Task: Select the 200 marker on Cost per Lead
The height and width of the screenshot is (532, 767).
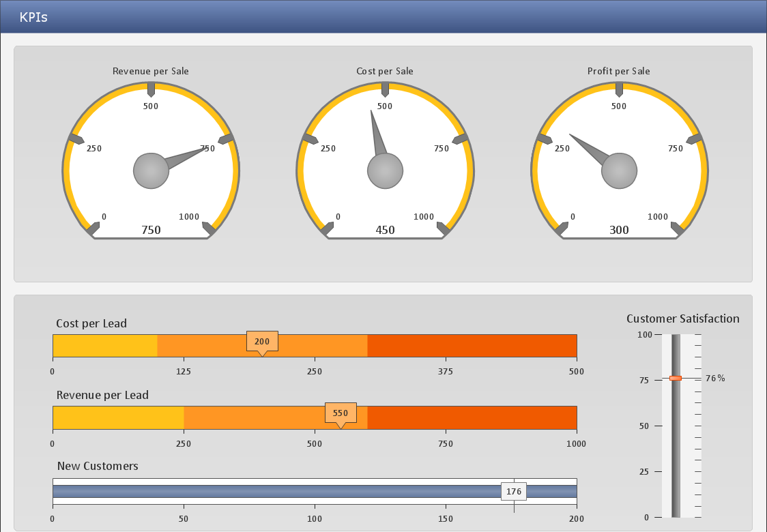Action: 262,343
